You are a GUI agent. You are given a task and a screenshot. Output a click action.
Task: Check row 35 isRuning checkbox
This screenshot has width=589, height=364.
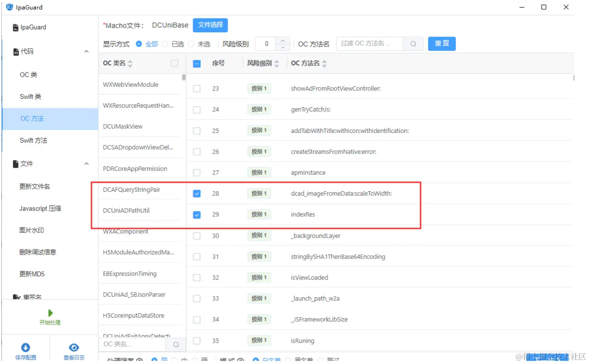click(197, 341)
